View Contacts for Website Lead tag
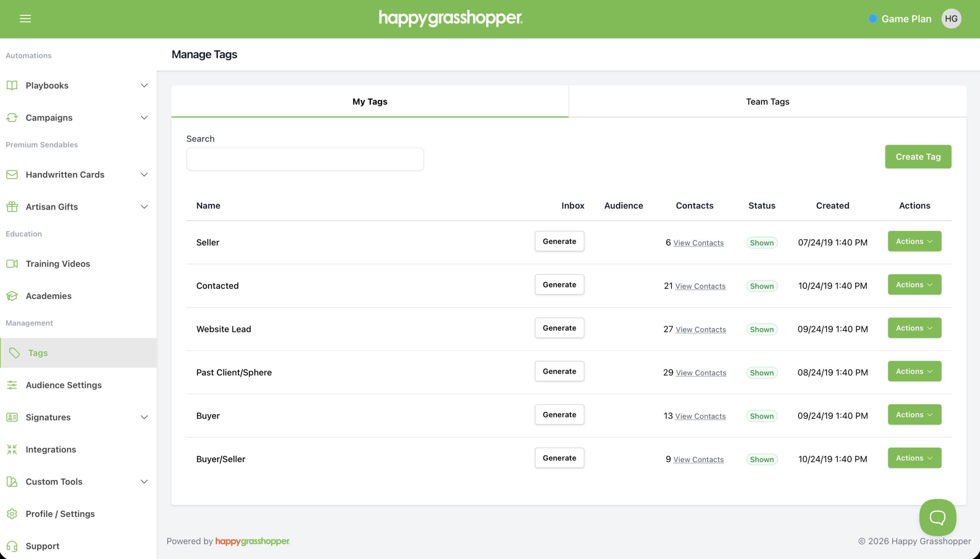Image resolution: width=980 pixels, height=559 pixels. click(700, 329)
